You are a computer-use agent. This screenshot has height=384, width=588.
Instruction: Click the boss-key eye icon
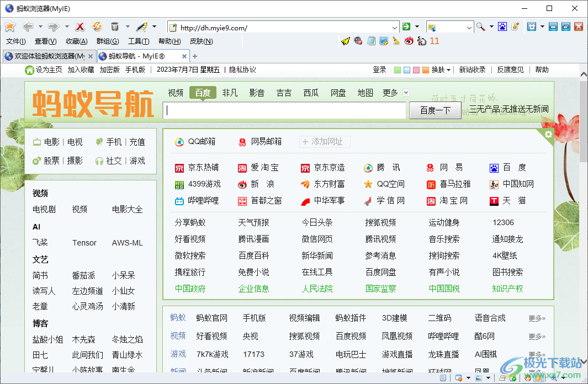click(409, 41)
